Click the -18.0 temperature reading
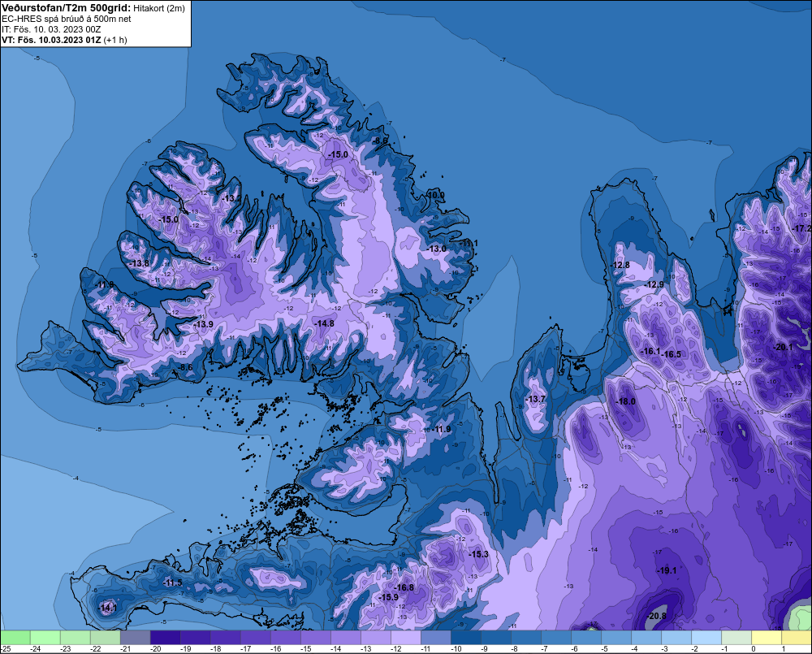The image size is (812, 654). [625, 401]
